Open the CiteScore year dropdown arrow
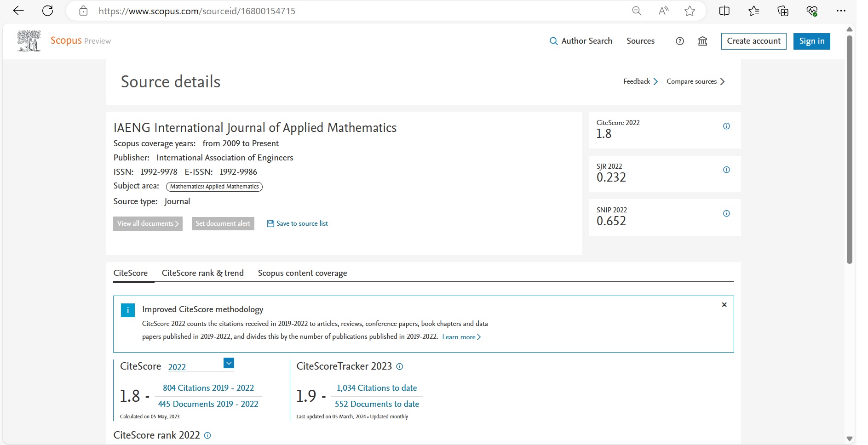The width and height of the screenshot is (868, 445). 229,363
